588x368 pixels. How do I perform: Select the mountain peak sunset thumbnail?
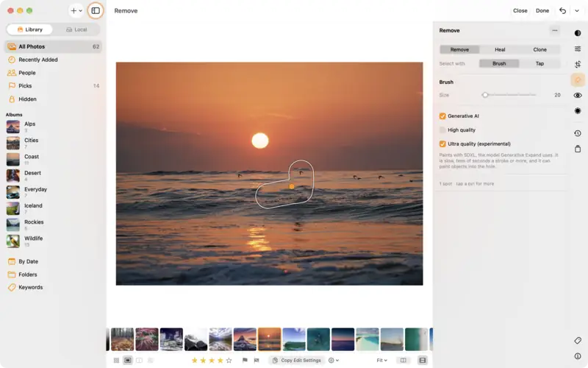pyautogui.click(x=245, y=339)
